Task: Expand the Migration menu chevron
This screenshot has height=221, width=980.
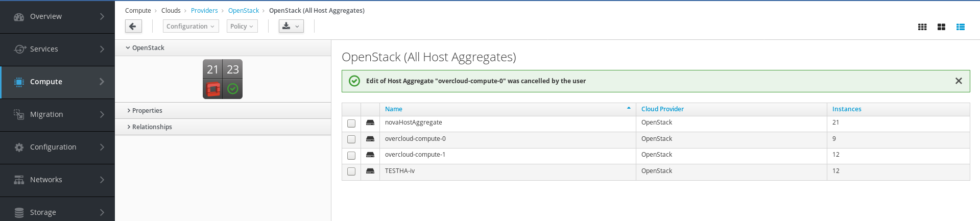Action: [102, 114]
